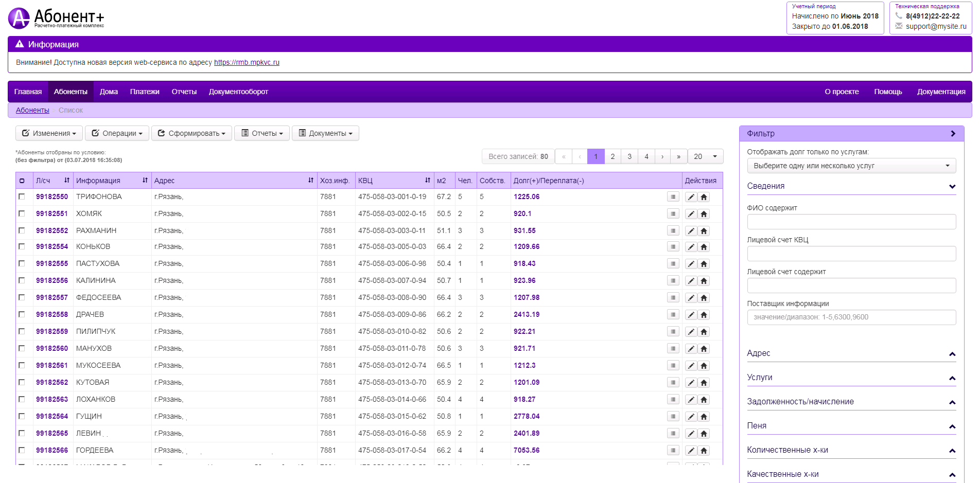Viewport: 980px width, 483px height.
Task: Sort by Информация column arrows
Action: pyautogui.click(x=145, y=180)
